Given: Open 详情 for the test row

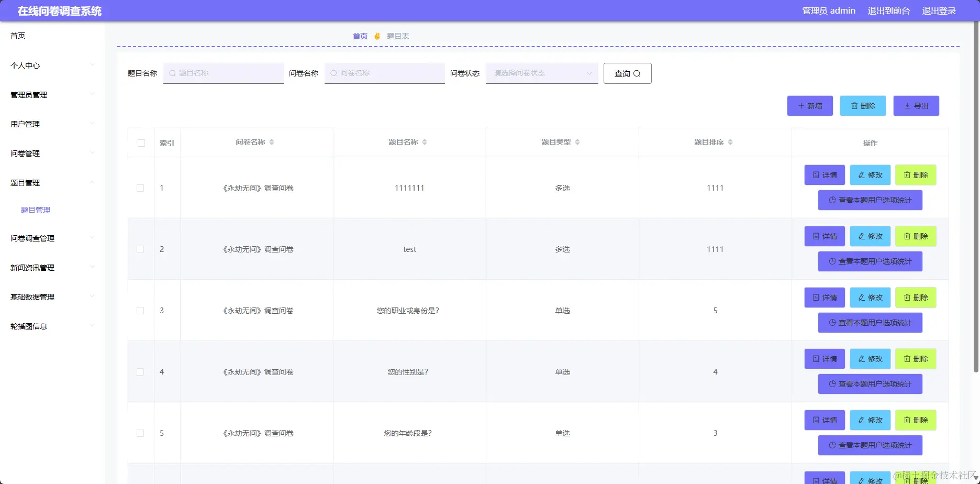Looking at the screenshot, I should [x=825, y=236].
